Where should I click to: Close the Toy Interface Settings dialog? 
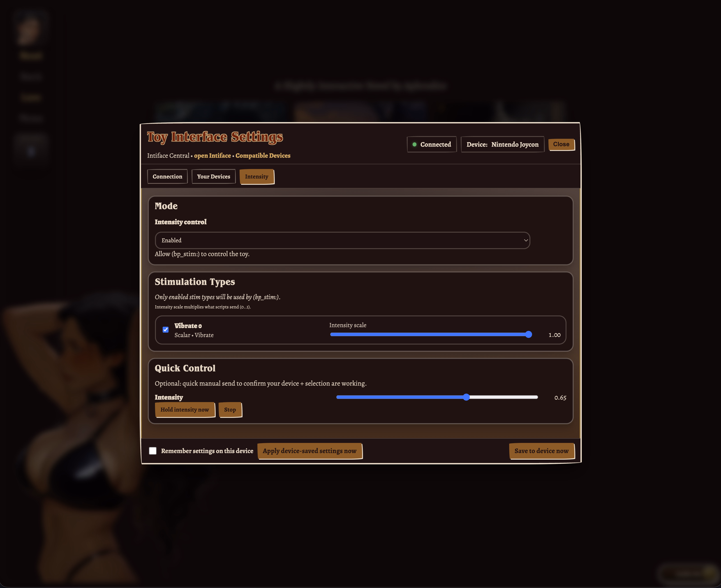click(x=561, y=144)
